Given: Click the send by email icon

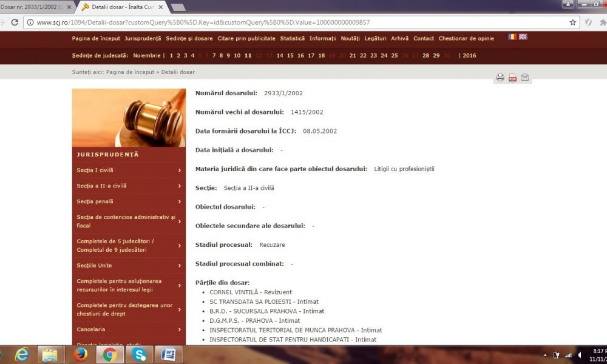Looking at the screenshot, I should pos(525,78).
